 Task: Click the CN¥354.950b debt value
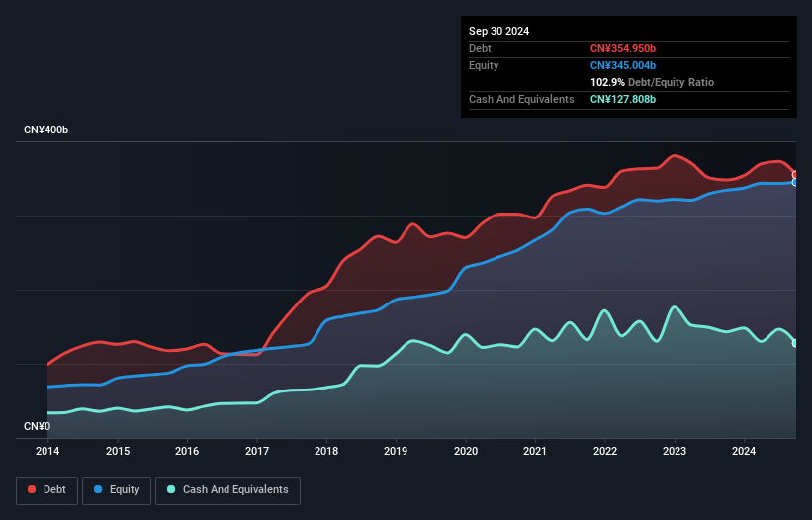(623, 48)
